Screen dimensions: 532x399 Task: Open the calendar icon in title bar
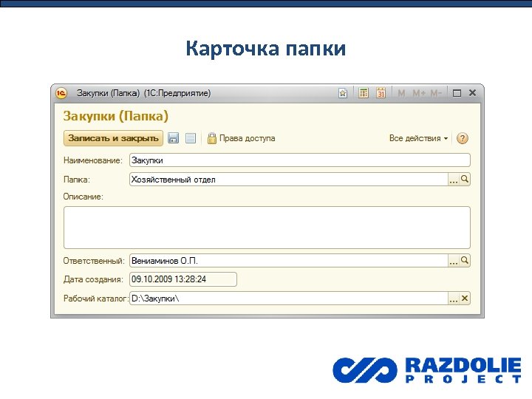[381, 92]
